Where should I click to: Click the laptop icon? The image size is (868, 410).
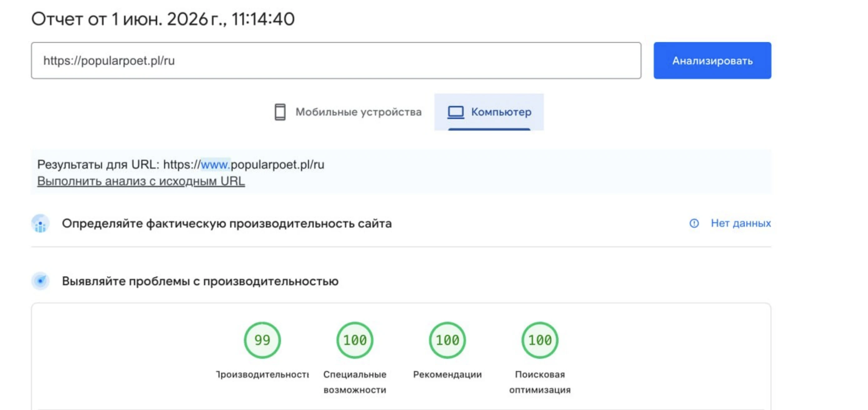456,112
